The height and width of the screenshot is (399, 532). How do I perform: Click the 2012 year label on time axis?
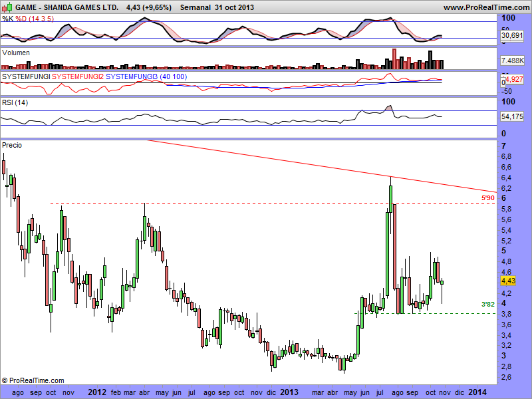click(x=97, y=392)
